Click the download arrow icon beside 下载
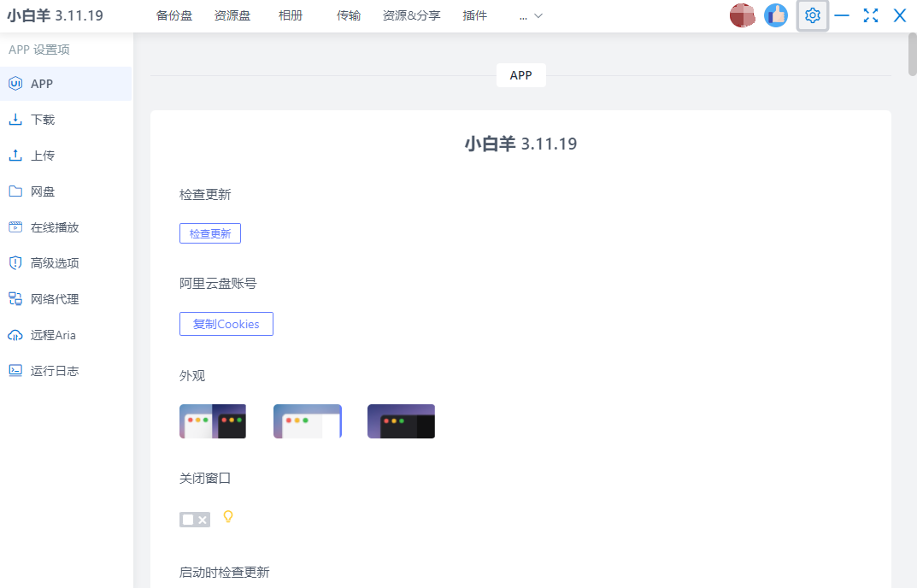The image size is (917, 588). click(15, 120)
